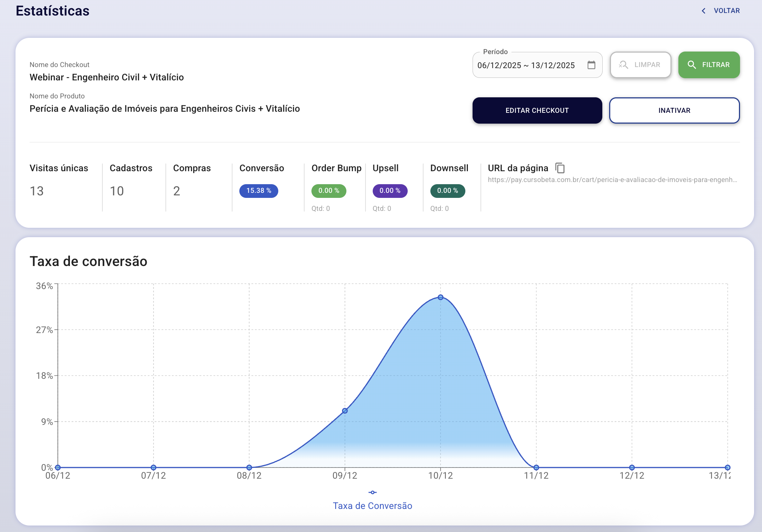Screen dimensions: 762x532
Task: Click the magnifier icon in FILTRAR button
Action: click(691, 65)
